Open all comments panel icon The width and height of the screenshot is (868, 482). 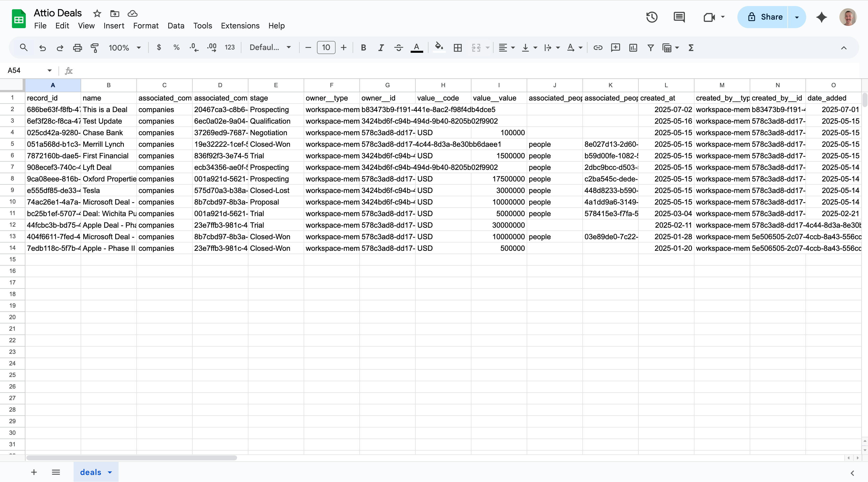pyautogui.click(x=679, y=17)
